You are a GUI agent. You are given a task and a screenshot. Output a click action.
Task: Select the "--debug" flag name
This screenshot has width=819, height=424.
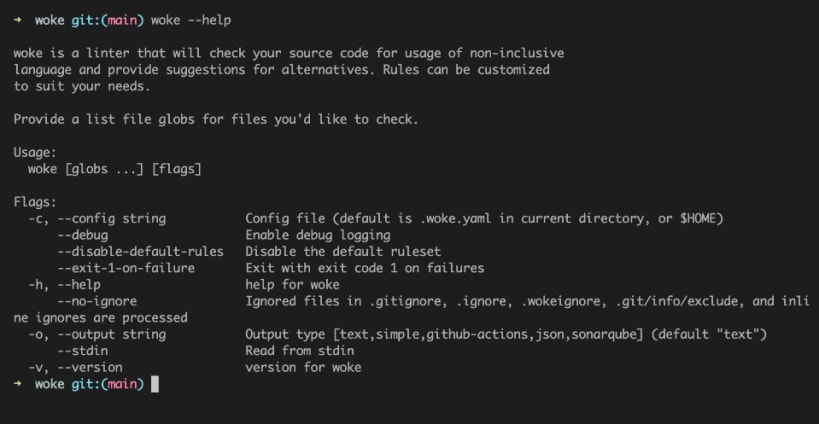point(82,235)
